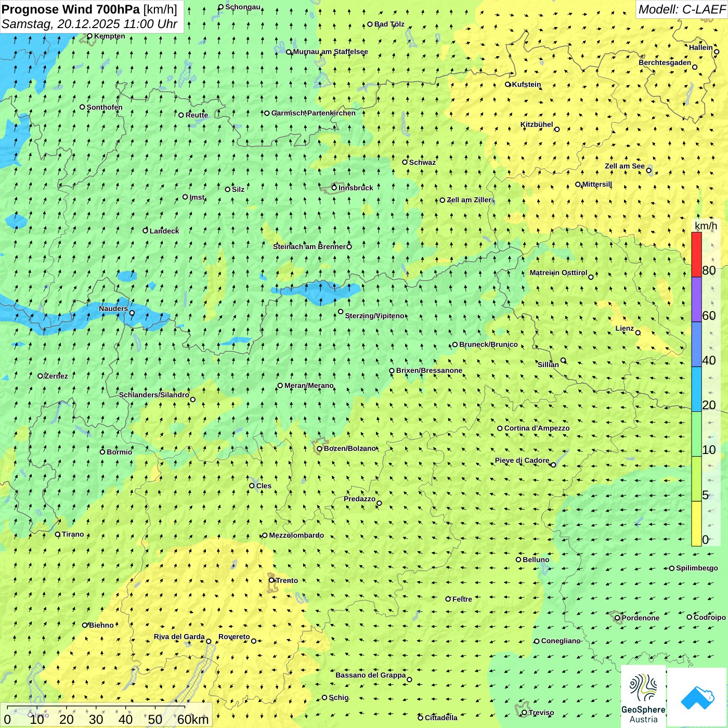Click the 'Murnau am Staffelsee' label
The height and width of the screenshot is (728, 728).
tap(331, 51)
